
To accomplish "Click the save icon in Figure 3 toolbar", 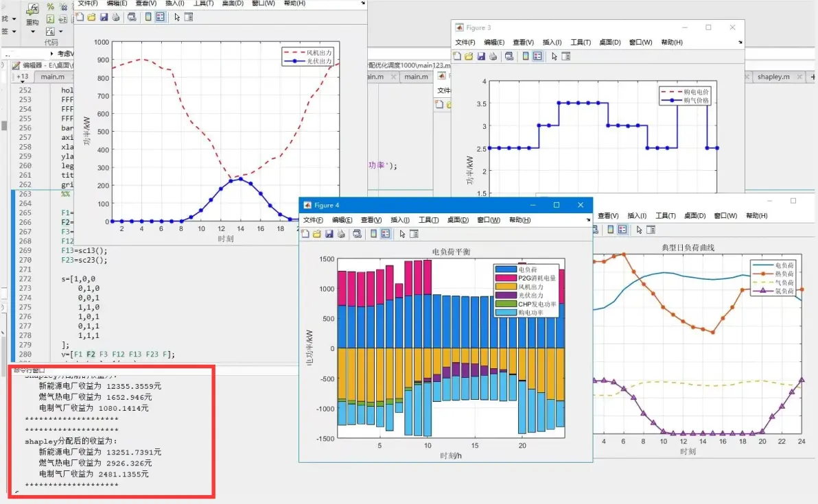I will (481, 56).
